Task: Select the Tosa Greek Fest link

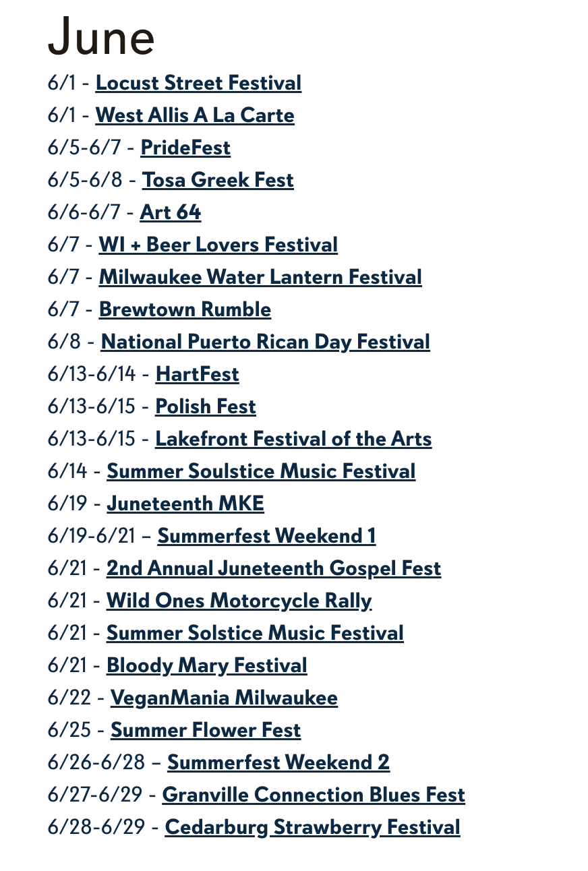Action: pyautogui.click(x=218, y=181)
